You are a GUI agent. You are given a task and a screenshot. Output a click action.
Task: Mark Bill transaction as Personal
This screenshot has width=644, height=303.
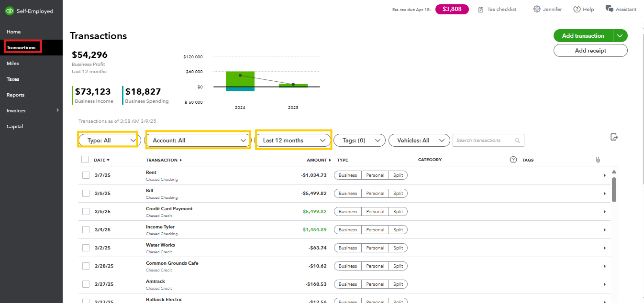[x=375, y=194]
